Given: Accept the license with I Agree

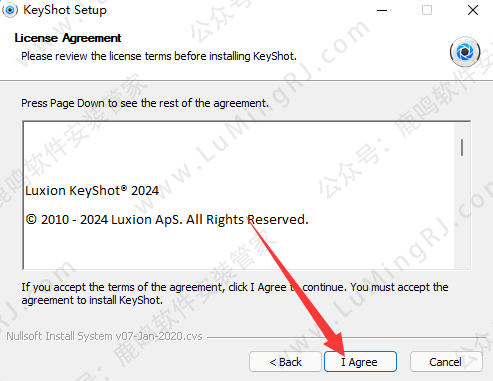Looking at the screenshot, I should click(x=360, y=362).
